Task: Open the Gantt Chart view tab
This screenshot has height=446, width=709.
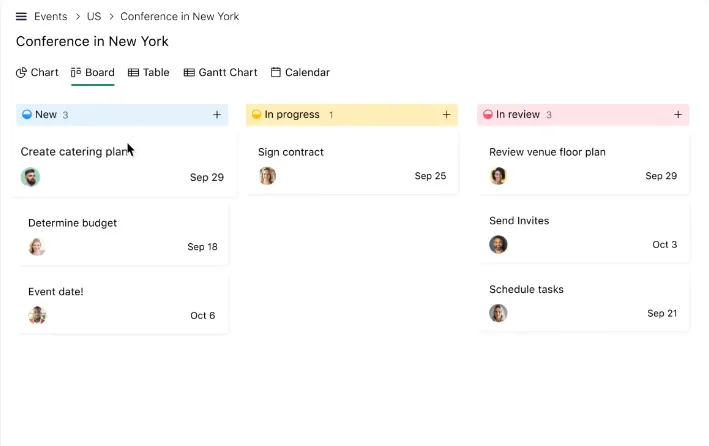Action: coord(220,72)
